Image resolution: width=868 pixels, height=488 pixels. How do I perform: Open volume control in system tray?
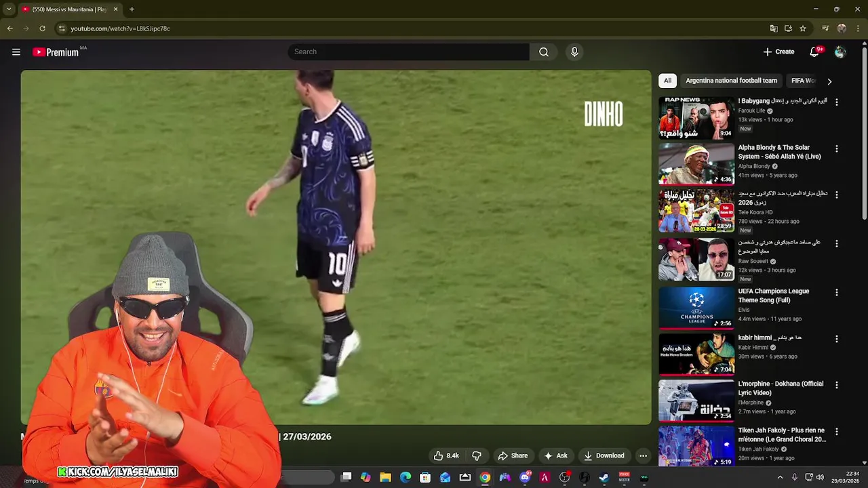click(x=819, y=477)
